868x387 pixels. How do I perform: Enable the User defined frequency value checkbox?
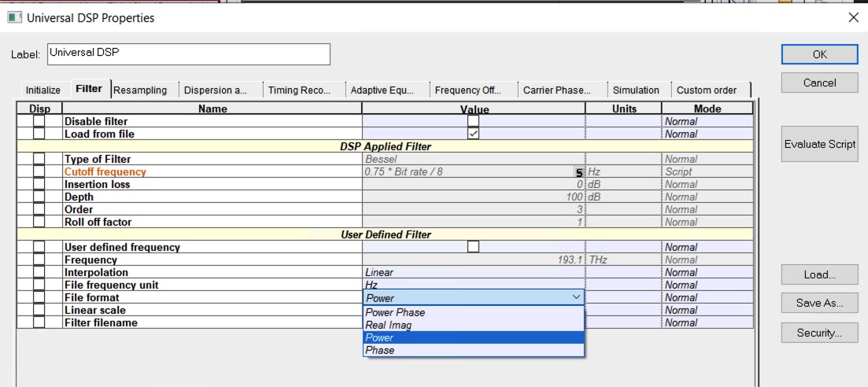[x=473, y=247]
